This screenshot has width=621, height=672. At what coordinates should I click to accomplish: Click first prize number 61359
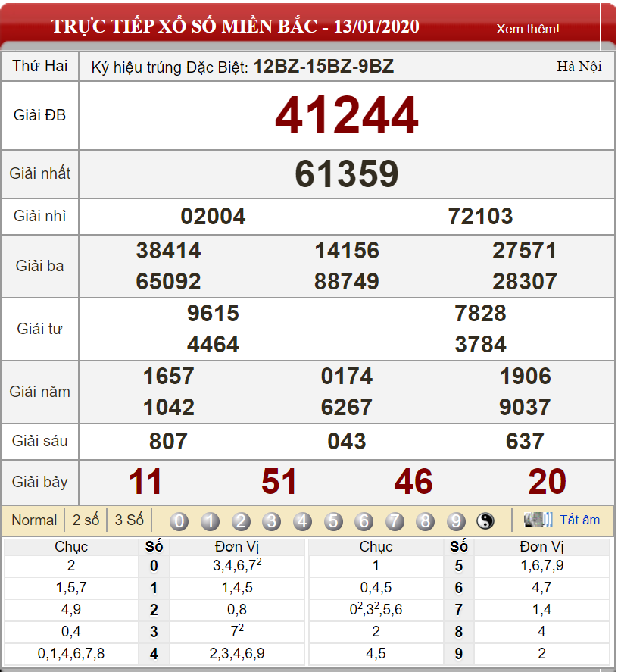347,173
